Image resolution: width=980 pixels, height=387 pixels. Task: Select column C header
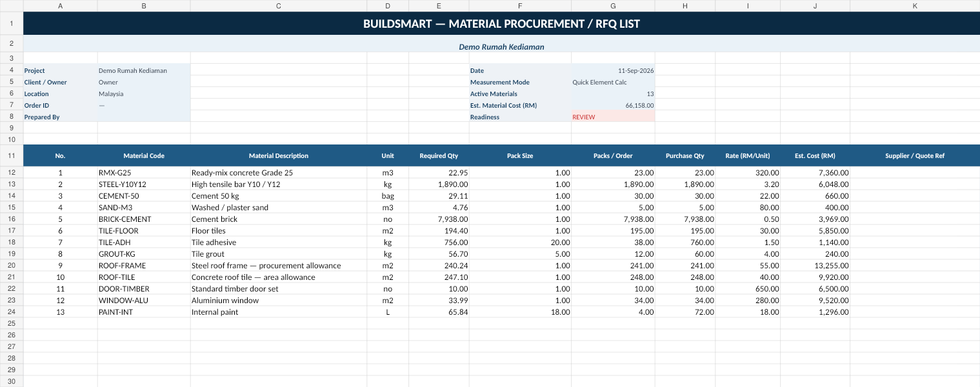tap(279, 6)
